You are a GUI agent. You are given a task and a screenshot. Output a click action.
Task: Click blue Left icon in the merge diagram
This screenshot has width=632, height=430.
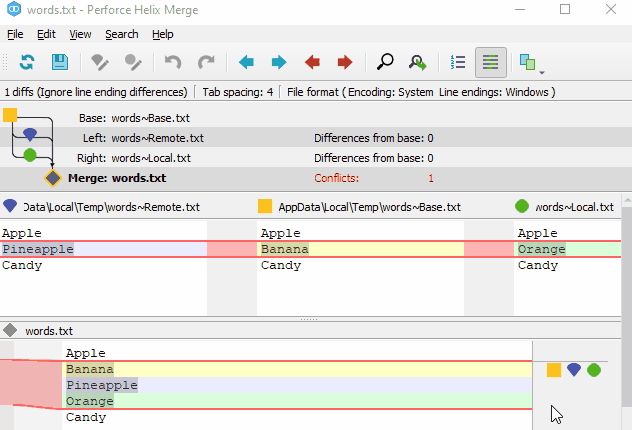30,134
